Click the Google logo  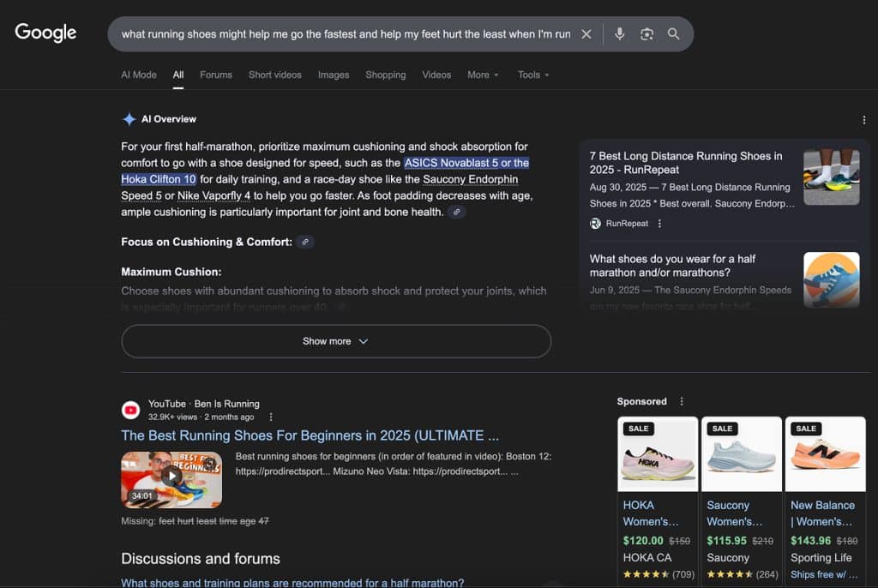pyautogui.click(x=45, y=33)
